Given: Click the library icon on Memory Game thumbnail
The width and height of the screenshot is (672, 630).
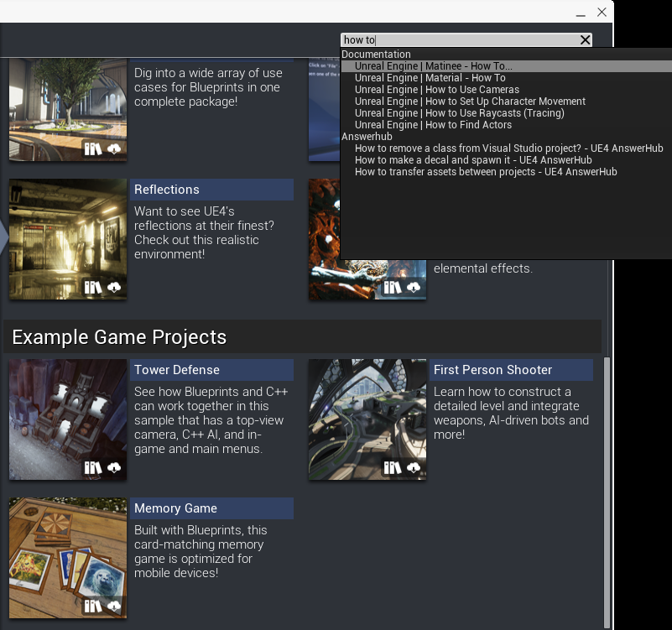Looking at the screenshot, I should (x=93, y=606).
